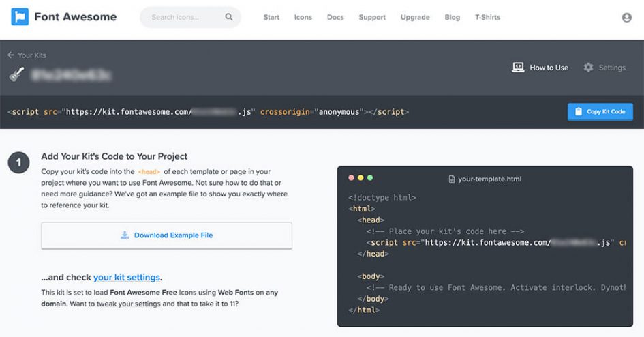The image size is (644, 337).
Task: Click the download icon in Download Example File
Action: [125, 235]
